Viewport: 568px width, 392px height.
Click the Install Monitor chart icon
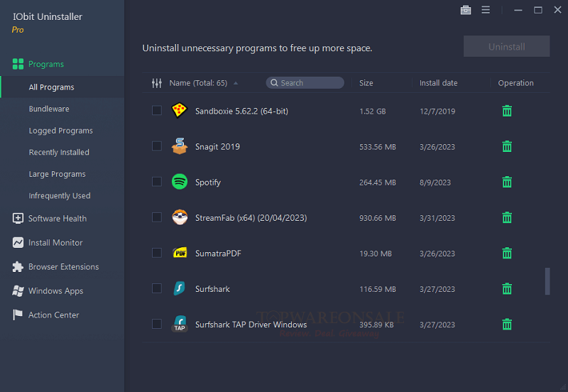coord(18,242)
